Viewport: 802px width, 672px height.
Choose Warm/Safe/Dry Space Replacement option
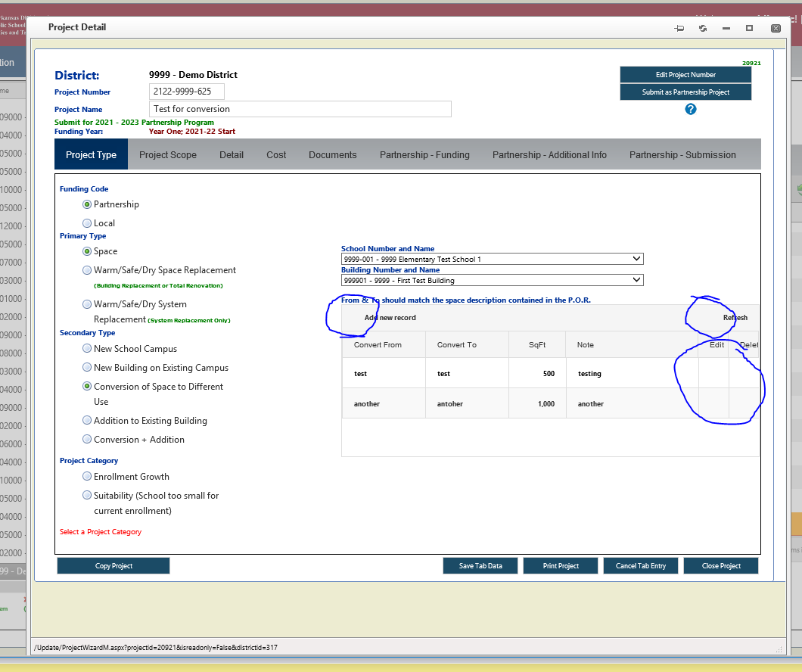(87, 270)
